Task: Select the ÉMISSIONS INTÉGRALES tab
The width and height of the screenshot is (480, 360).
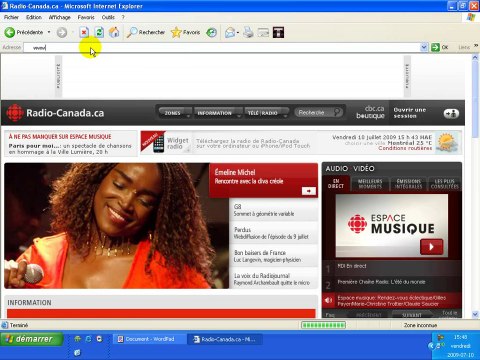Action: coord(408,184)
